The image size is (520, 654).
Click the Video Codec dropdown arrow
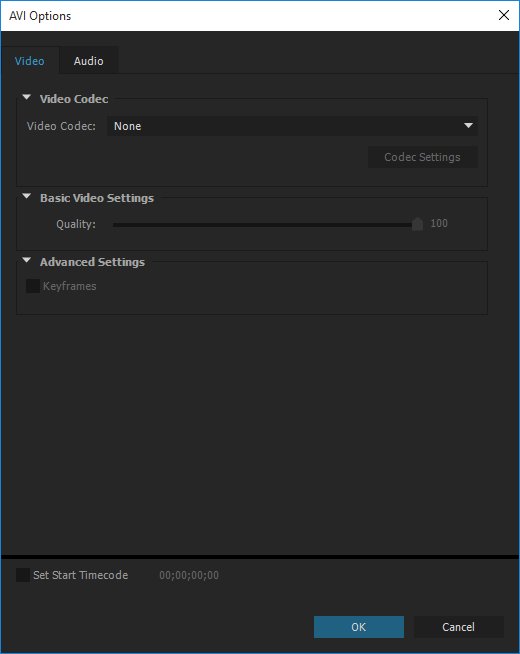[468, 126]
